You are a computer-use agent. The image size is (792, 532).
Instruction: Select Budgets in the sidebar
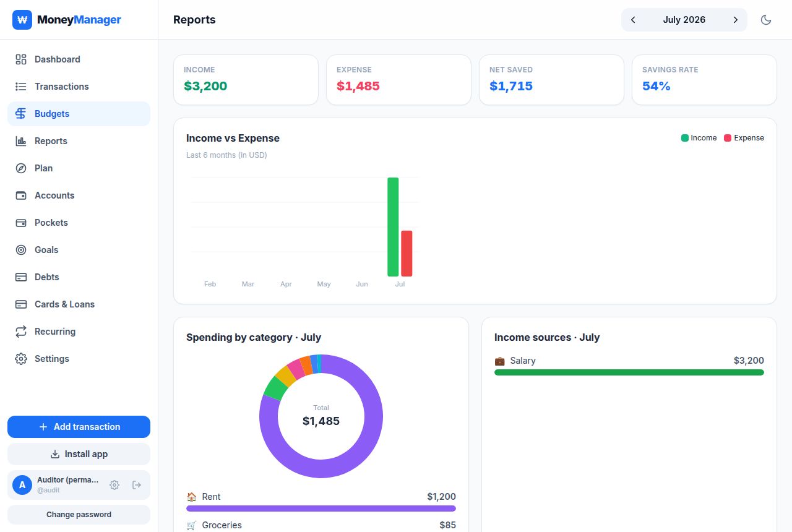pos(79,114)
